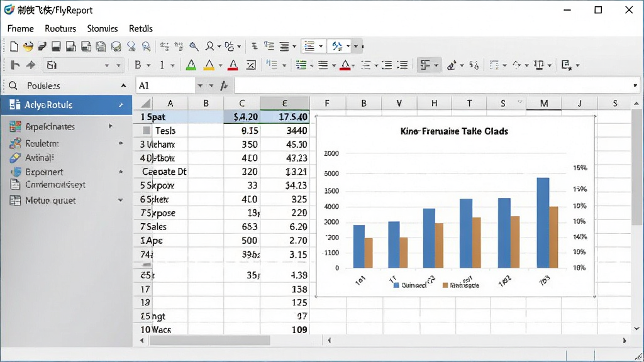Click the Expemert sidebar icon
Screen dimensions: 644x362
(15, 172)
